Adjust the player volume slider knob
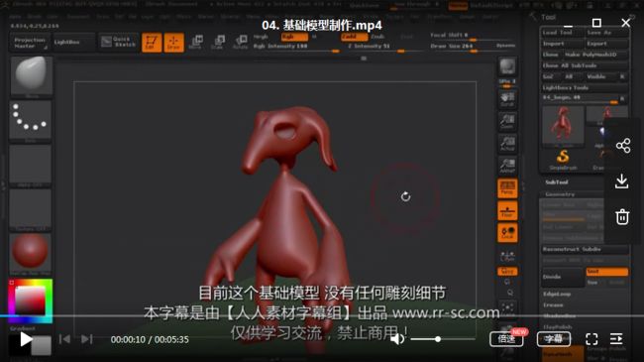The height and width of the screenshot is (362, 644). coord(438,339)
